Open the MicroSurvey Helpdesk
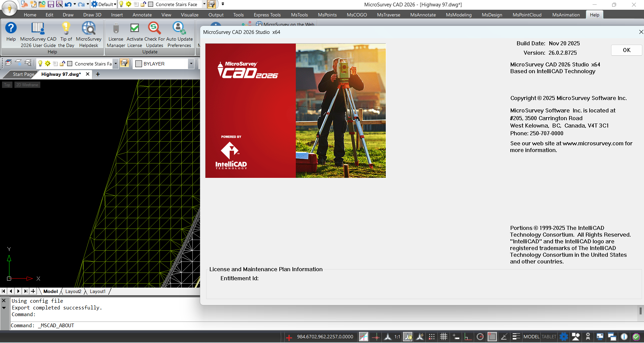This screenshot has height=343, width=644. [89, 35]
